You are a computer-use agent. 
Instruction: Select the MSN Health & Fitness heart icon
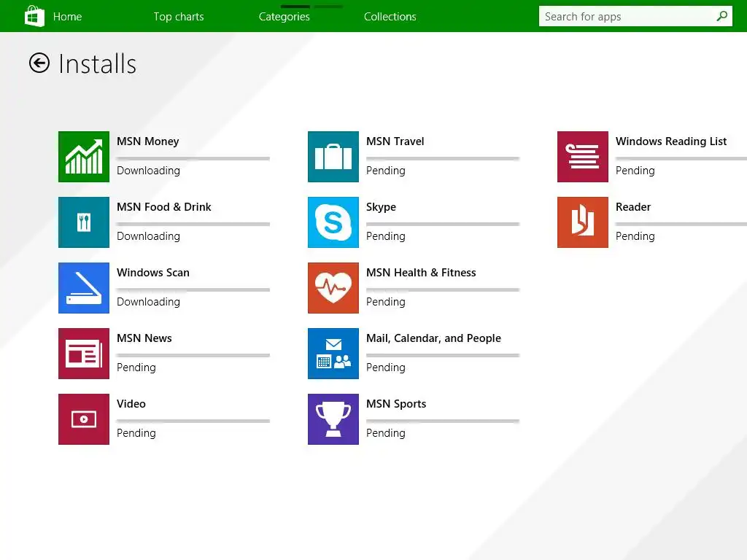click(333, 288)
